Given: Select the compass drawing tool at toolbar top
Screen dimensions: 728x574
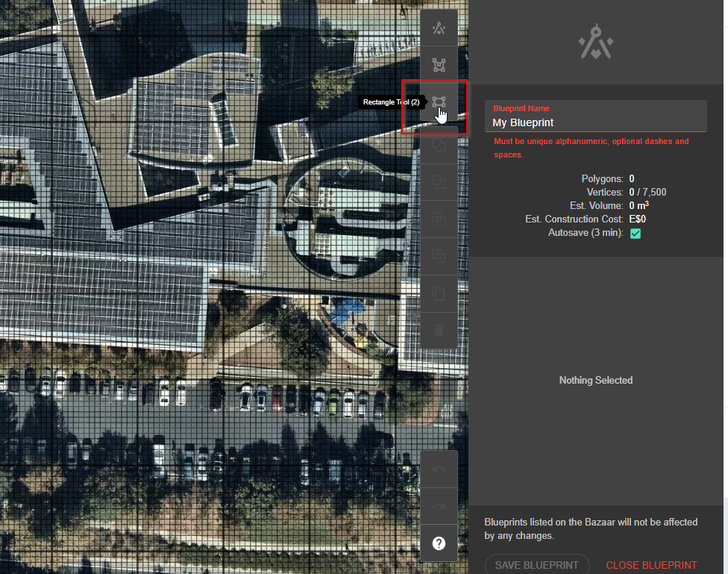Looking at the screenshot, I should click(x=439, y=29).
